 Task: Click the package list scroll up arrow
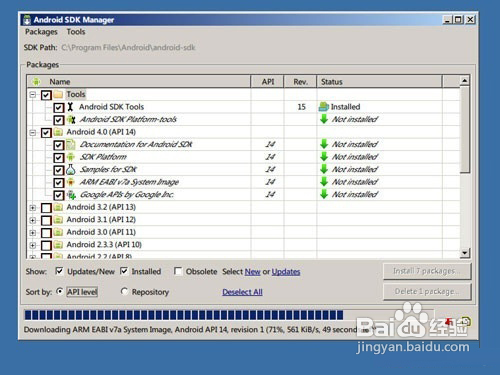pyautogui.click(x=465, y=81)
